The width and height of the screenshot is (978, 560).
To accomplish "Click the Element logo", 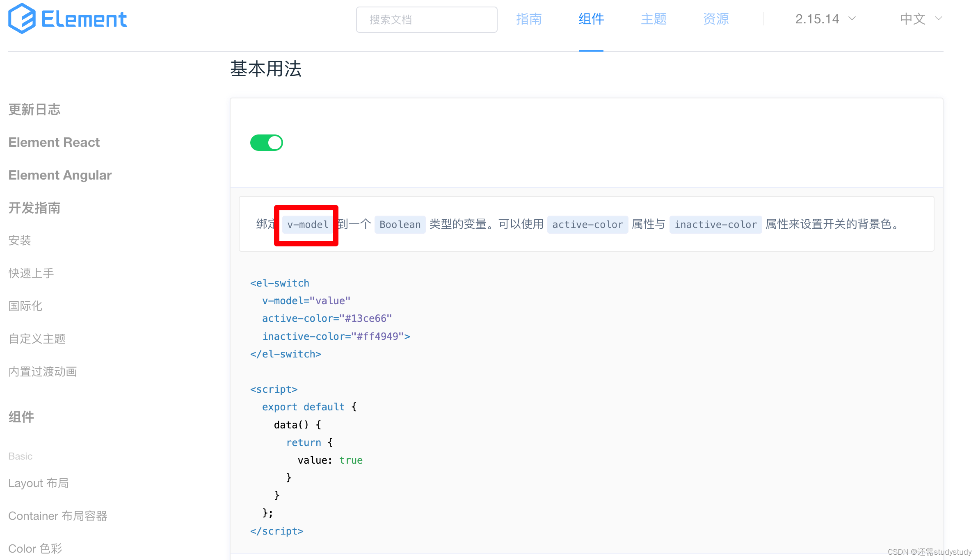I will [68, 19].
